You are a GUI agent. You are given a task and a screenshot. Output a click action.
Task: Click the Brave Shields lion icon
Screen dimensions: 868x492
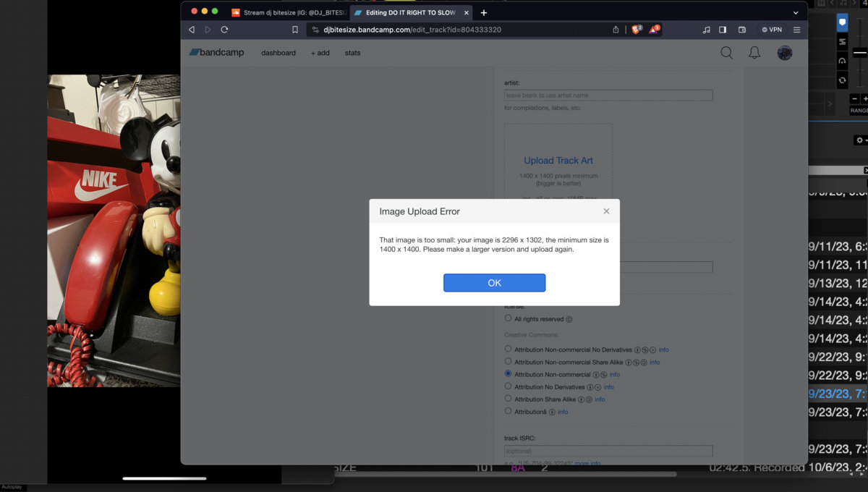[x=636, y=30]
